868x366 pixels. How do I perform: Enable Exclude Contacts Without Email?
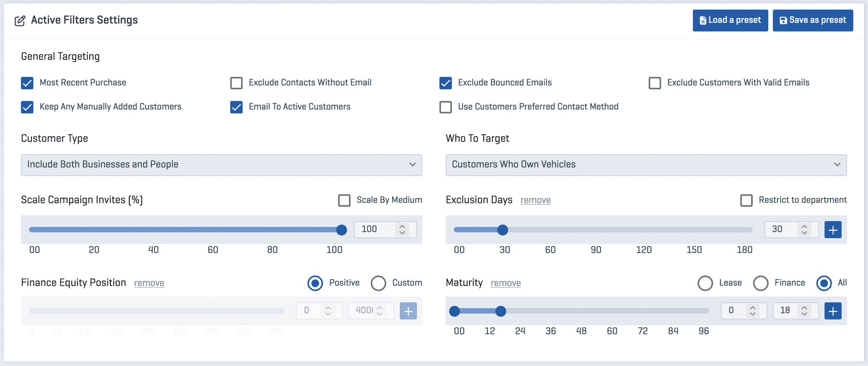pyautogui.click(x=236, y=83)
